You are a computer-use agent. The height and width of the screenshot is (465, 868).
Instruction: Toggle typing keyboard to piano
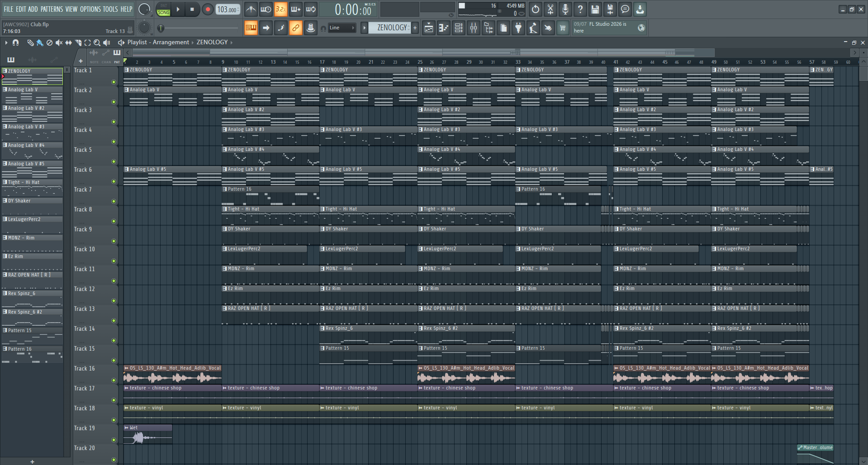(251, 28)
